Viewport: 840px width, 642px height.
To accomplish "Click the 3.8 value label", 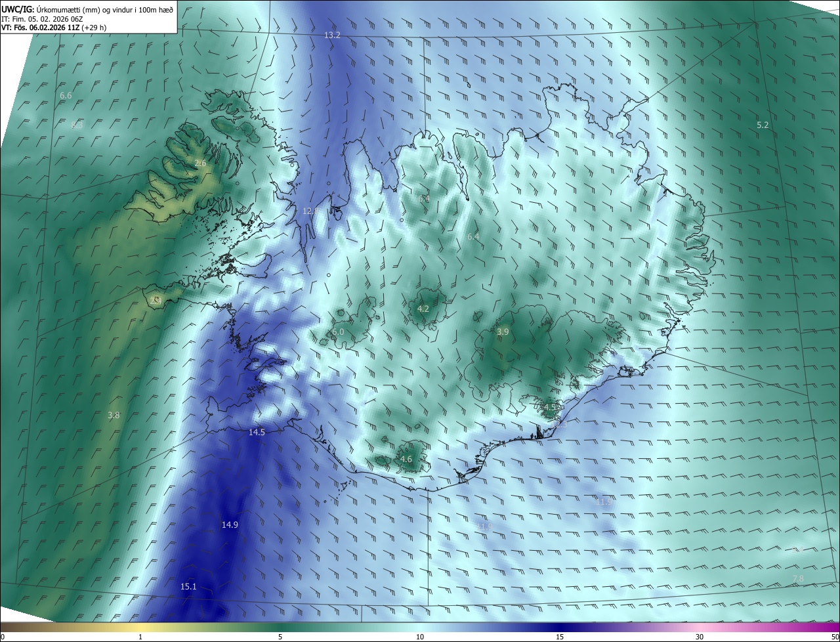I will coord(114,416).
